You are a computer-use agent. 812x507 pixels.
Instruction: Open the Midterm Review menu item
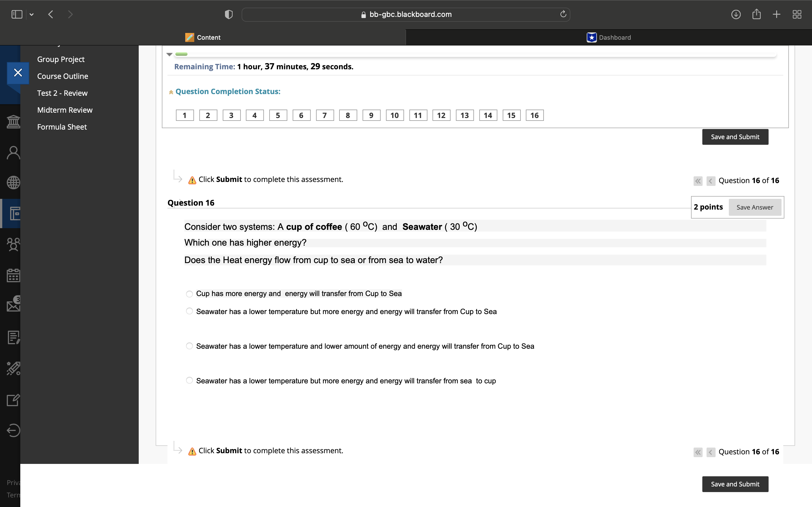tap(65, 110)
